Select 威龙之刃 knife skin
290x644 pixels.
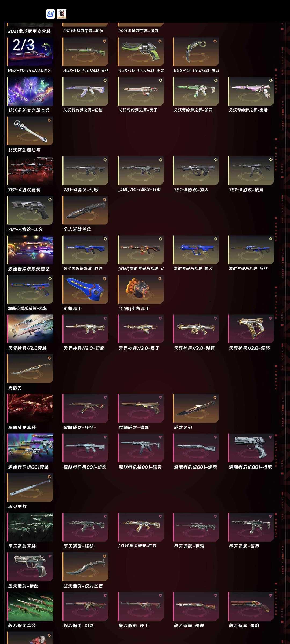click(x=196, y=408)
